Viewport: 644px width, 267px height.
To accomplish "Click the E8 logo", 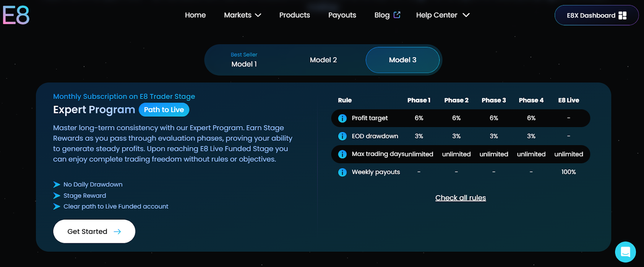I will (x=16, y=15).
